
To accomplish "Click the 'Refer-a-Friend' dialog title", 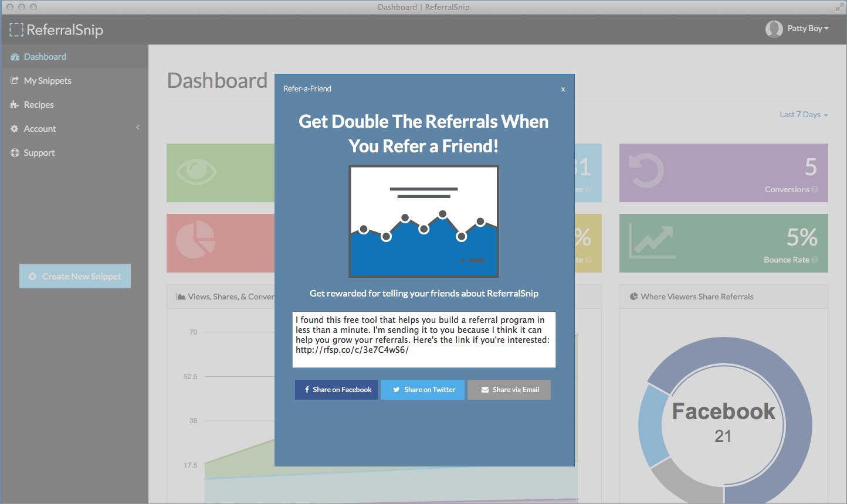I will pyautogui.click(x=307, y=89).
